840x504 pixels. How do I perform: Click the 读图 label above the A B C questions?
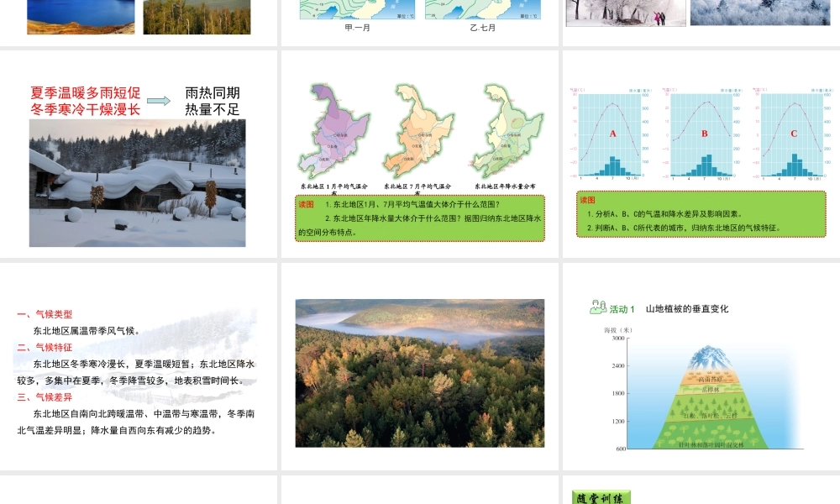point(587,200)
